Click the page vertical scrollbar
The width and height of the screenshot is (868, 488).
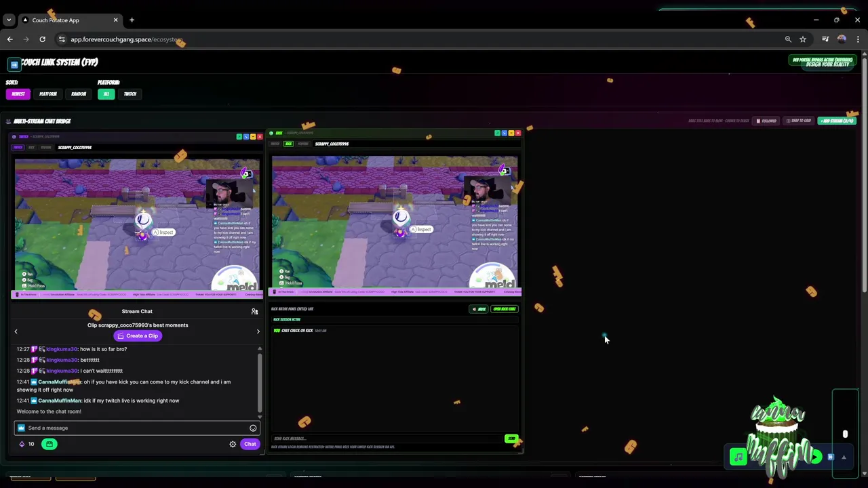[864, 176]
